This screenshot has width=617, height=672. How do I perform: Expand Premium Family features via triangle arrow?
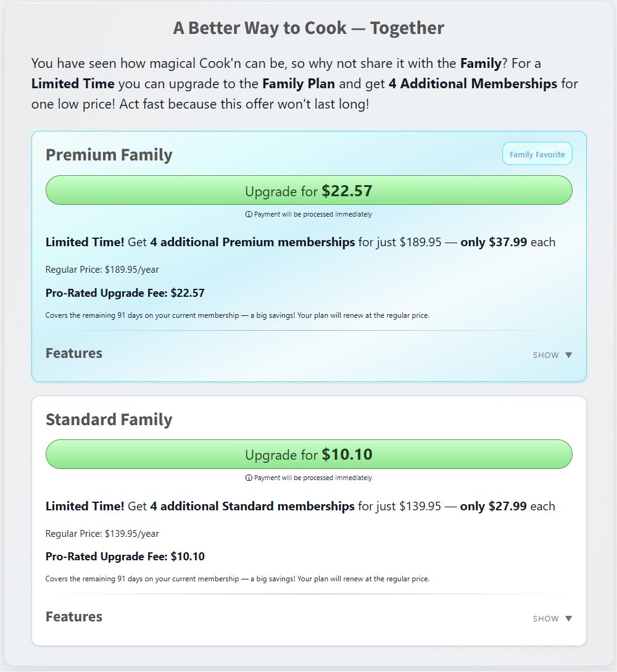[x=568, y=355]
